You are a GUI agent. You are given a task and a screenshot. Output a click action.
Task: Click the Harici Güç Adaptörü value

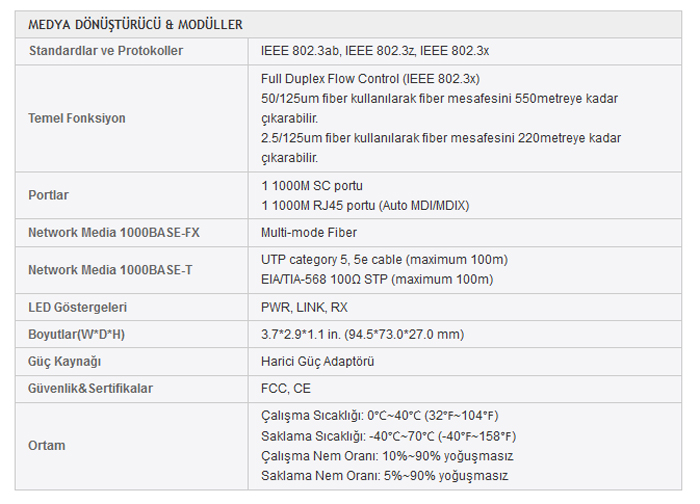coord(317,362)
